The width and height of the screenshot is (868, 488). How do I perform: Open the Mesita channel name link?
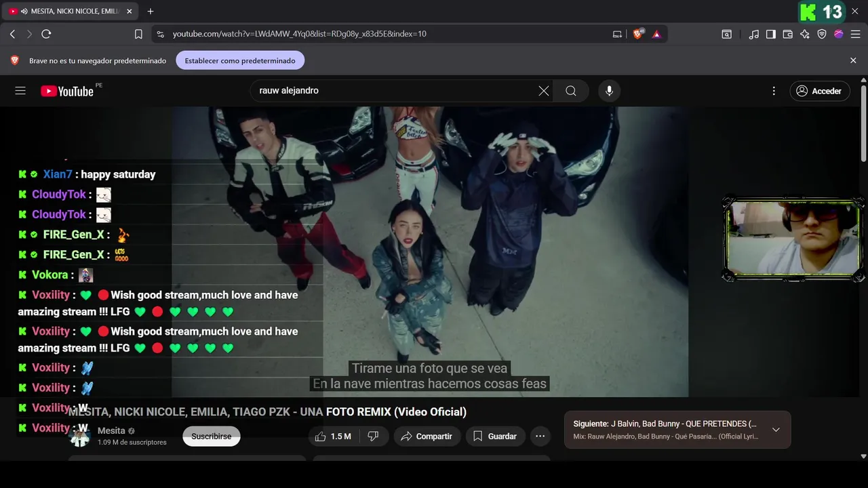111,431
